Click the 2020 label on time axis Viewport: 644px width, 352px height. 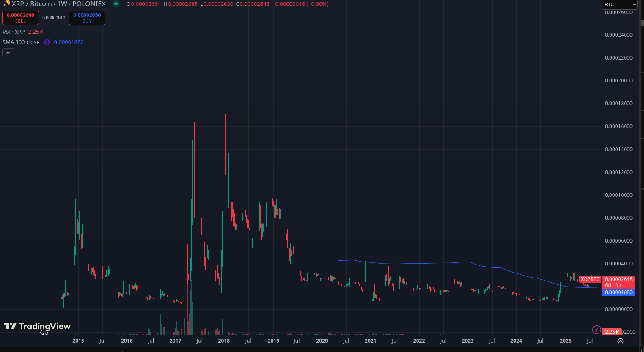click(x=322, y=341)
